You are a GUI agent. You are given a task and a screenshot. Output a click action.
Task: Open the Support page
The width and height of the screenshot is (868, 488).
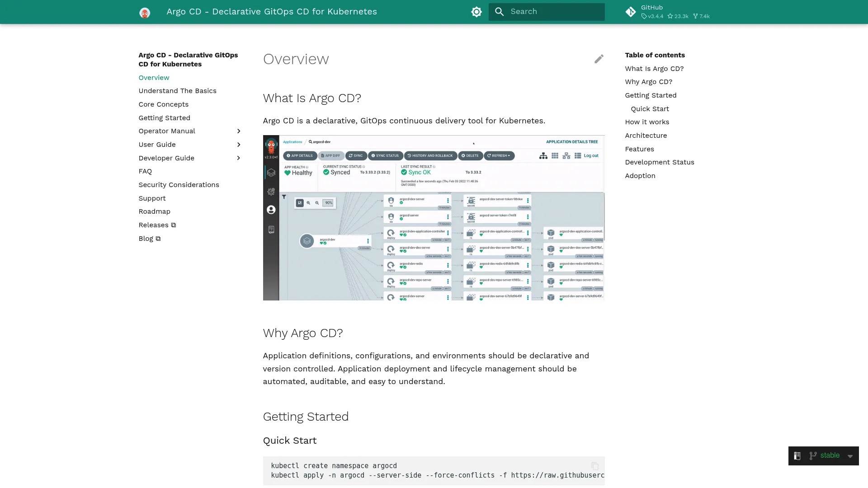(152, 198)
